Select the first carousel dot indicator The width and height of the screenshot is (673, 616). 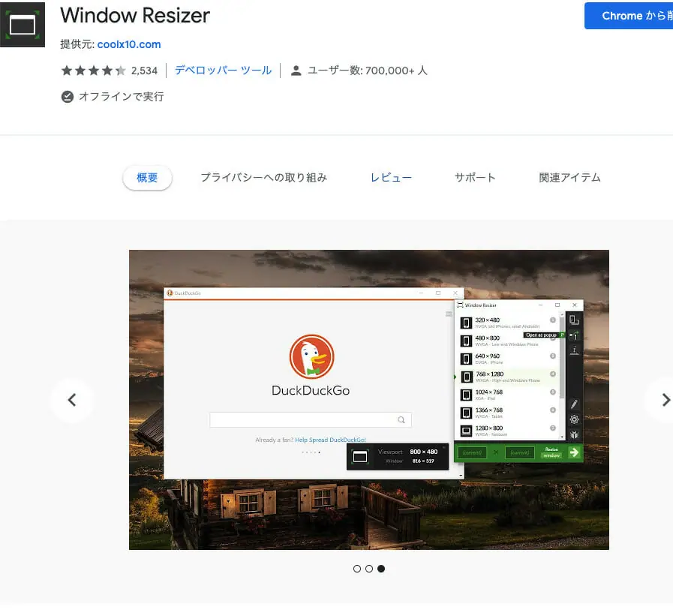click(357, 569)
